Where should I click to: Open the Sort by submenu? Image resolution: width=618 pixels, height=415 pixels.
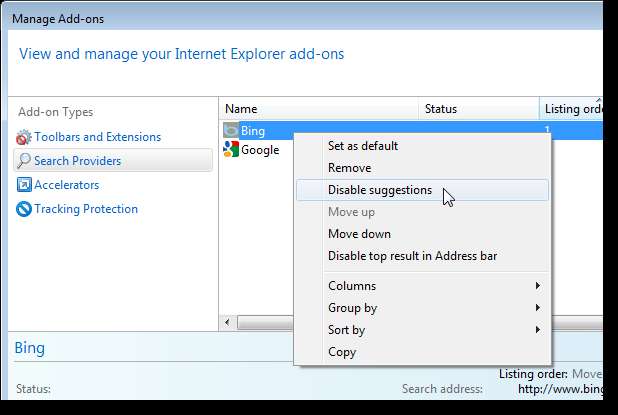point(422,330)
